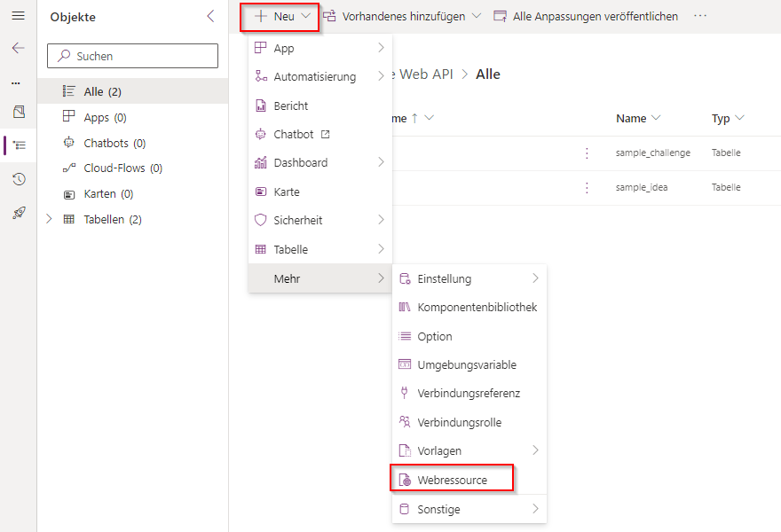Choose Umgebungsvariable menu entry
Viewport: 781px width, 532px height.
(x=466, y=364)
